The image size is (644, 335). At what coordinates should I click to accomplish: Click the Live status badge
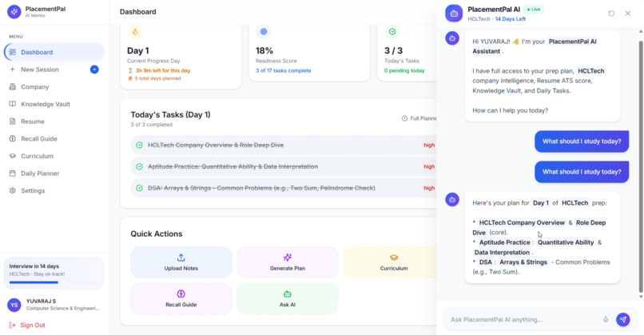534,9
